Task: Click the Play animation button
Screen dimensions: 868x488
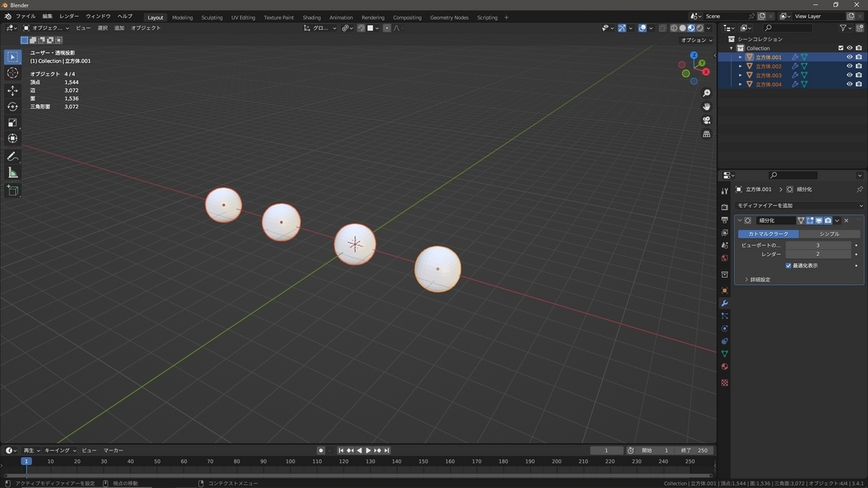Action: [368, 450]
